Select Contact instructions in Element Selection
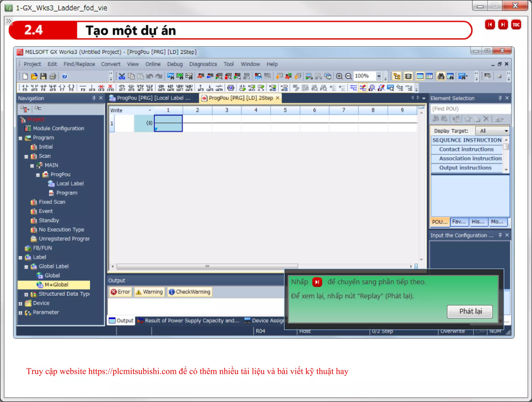Viewport: 532px width, 402px height. (466, 149)
